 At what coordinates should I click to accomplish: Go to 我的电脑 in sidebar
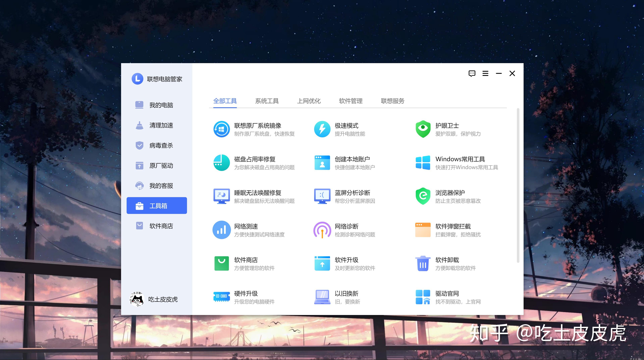coord(157,105)
